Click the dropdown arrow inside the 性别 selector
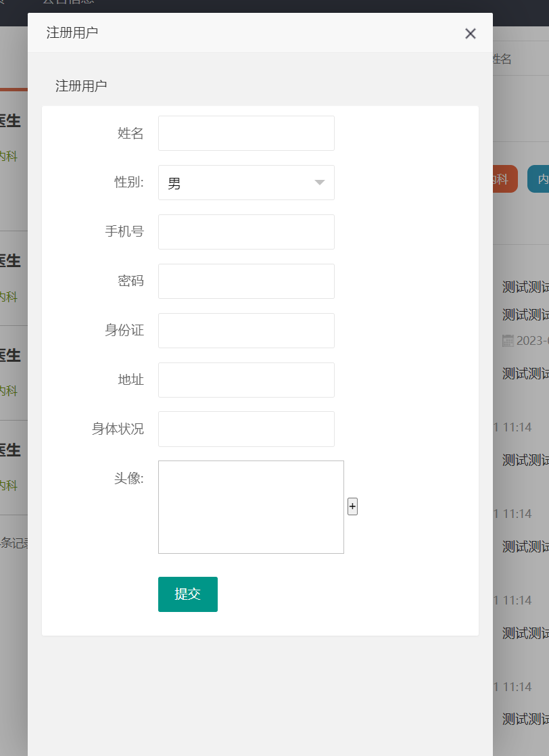The image size is (549, 756). [x=318, y=183]
